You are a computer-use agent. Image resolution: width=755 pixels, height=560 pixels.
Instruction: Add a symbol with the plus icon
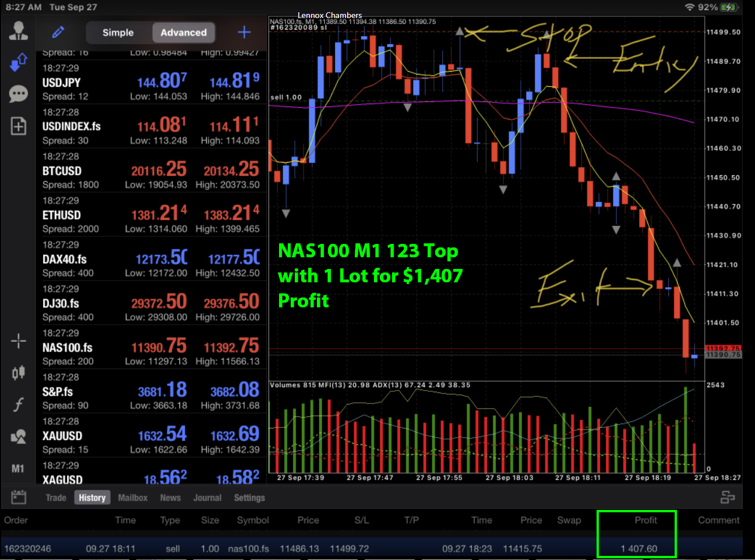click(244, 32)
